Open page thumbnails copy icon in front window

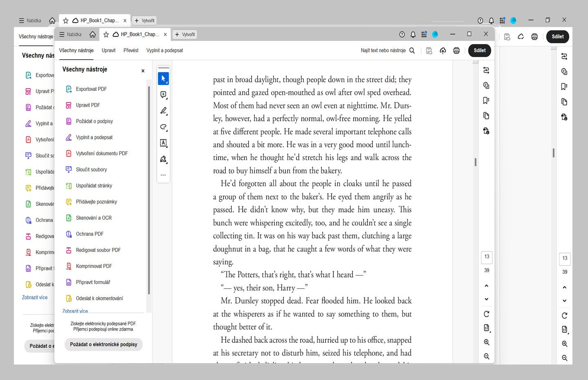point(486,116)
